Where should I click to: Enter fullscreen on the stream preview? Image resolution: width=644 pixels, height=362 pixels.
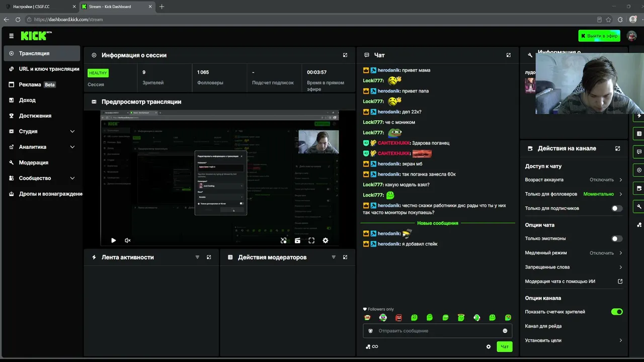coord(311,241)
